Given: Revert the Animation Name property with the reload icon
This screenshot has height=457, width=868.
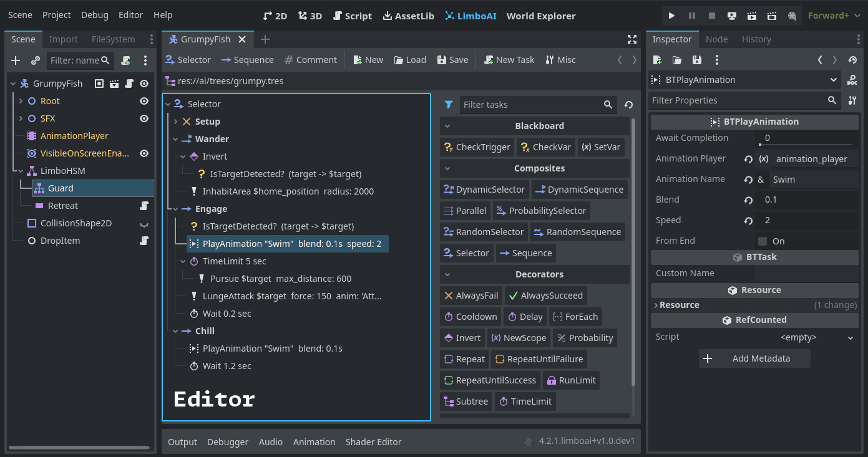Looking at the screenshot, I should point(747,179).
